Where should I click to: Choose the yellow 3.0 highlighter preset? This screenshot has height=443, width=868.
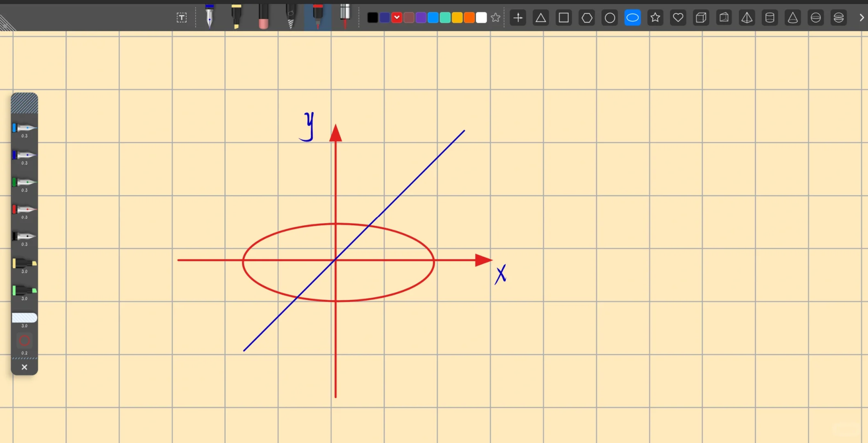tap(24, 264)
